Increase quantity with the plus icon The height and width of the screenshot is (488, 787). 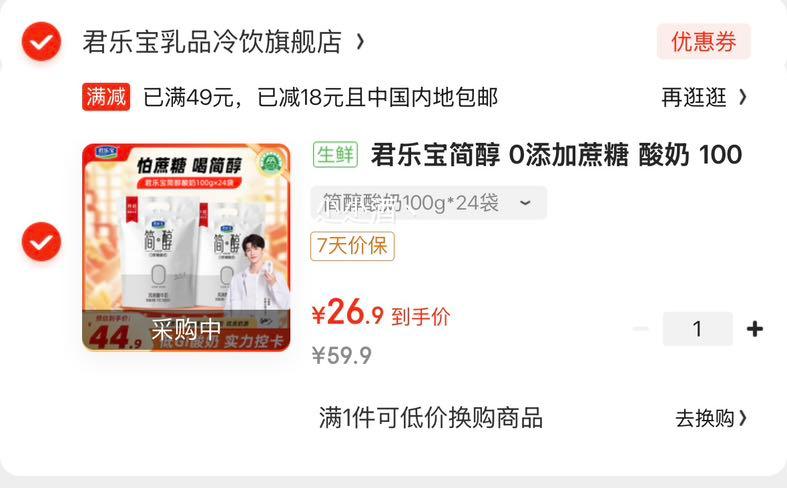[x=755, y=329]
